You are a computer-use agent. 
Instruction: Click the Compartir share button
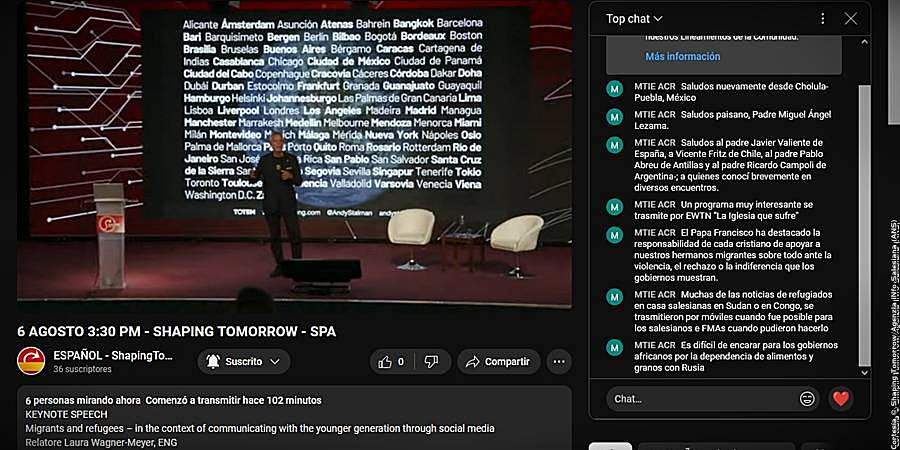(499, 362)
